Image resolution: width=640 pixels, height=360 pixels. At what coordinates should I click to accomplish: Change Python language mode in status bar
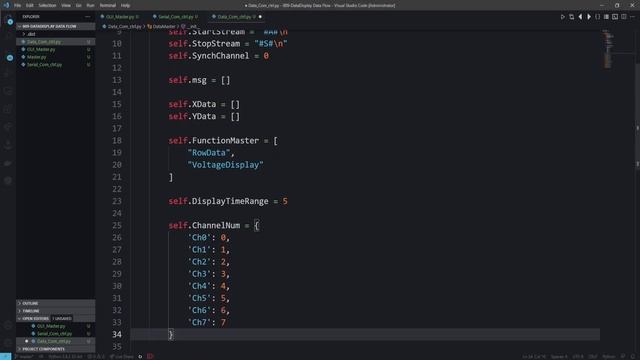pyautogui.click(x=609, y=356)
